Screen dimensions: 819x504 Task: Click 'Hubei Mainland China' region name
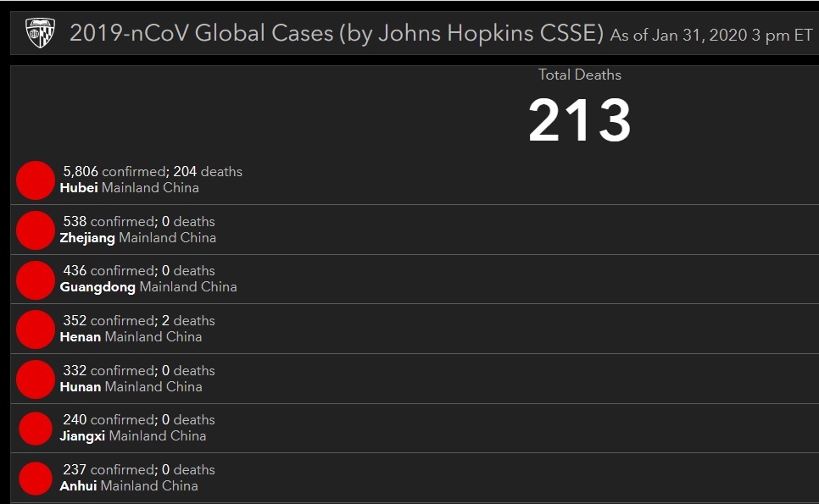click(130, 188)
